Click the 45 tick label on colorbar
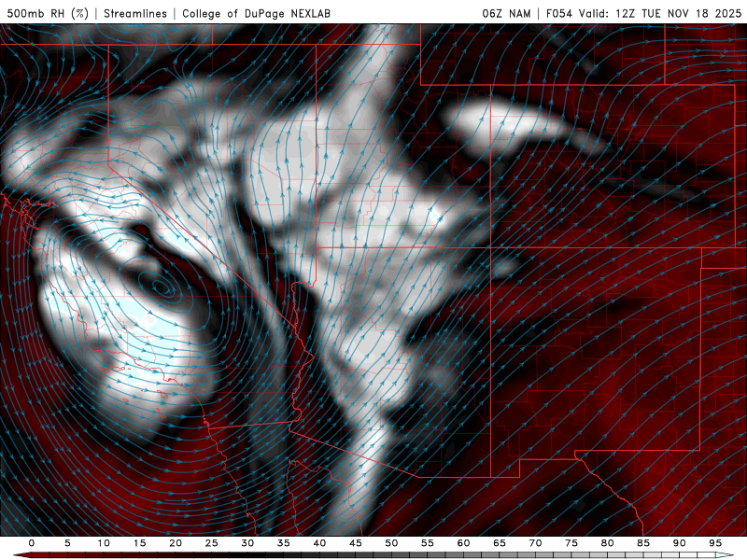747x560 pixels. 355,543
